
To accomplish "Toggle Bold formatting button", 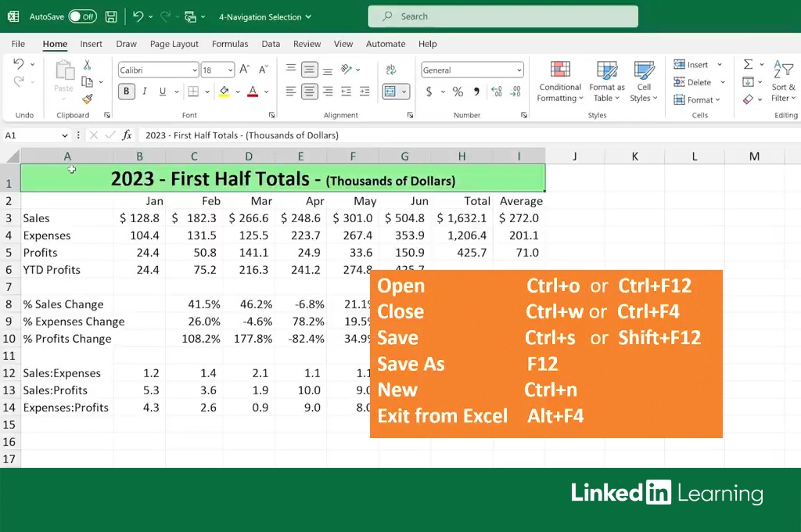I will tap(126, 92).
